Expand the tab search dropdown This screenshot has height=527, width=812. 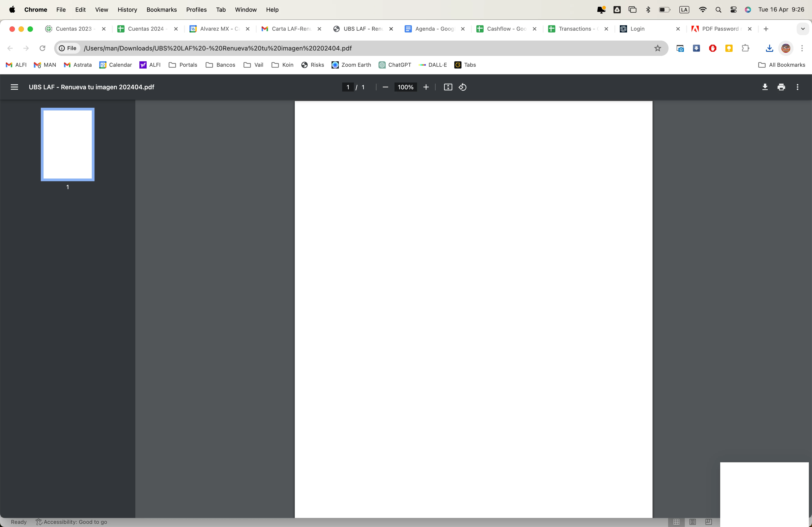(803, 29)
